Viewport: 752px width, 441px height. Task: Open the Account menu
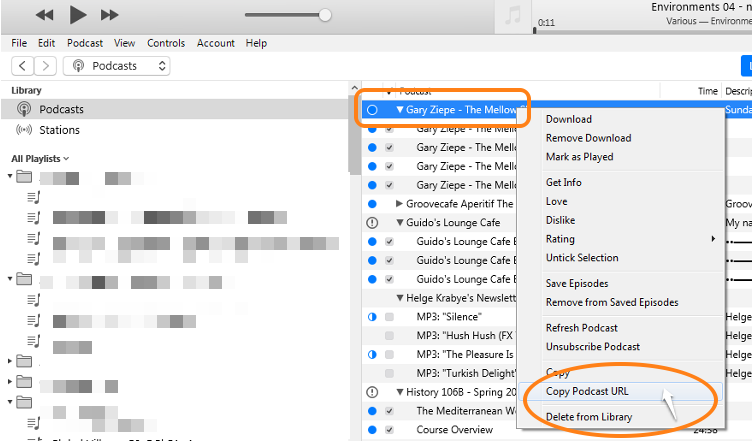pos(216,43)
